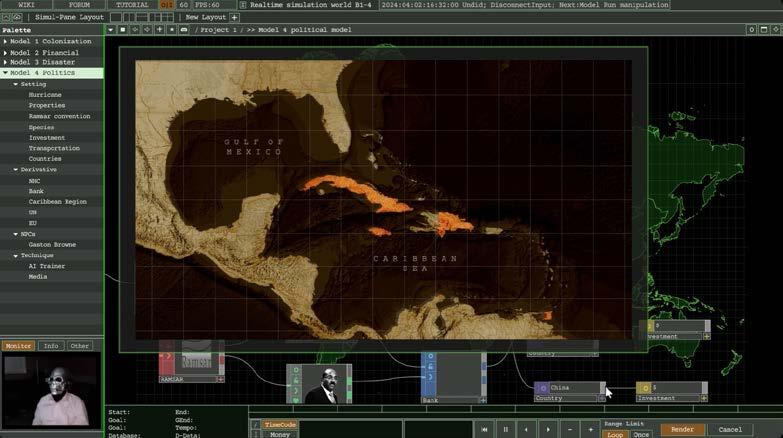Toggle purple circle flag on China node
Screen dimensions: 783x438
542,388
